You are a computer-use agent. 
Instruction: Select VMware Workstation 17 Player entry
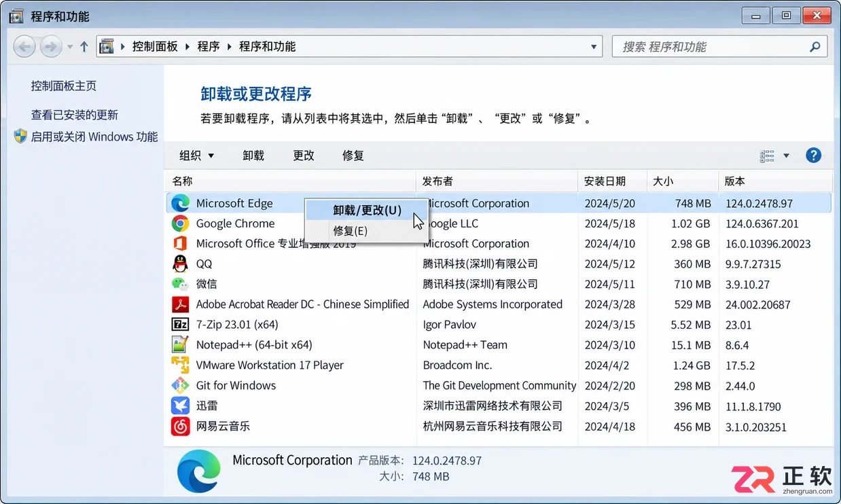click(x=270, y=365)
